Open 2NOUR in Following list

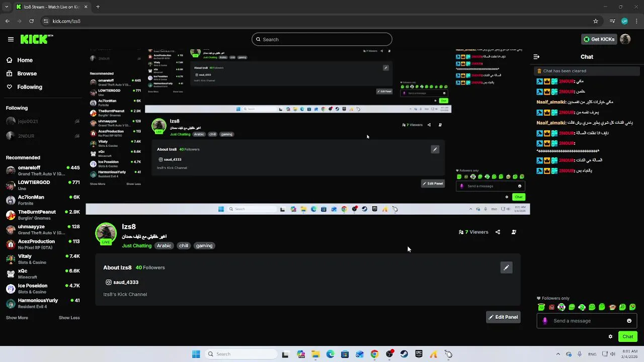pyautogui.click(x=43, y=136)
